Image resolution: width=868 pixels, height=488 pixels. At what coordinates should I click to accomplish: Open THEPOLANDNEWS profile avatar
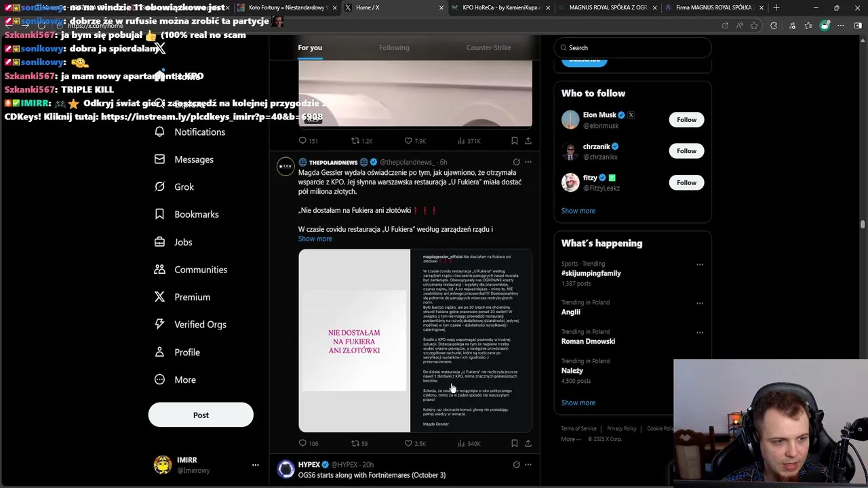click(285, 166)
